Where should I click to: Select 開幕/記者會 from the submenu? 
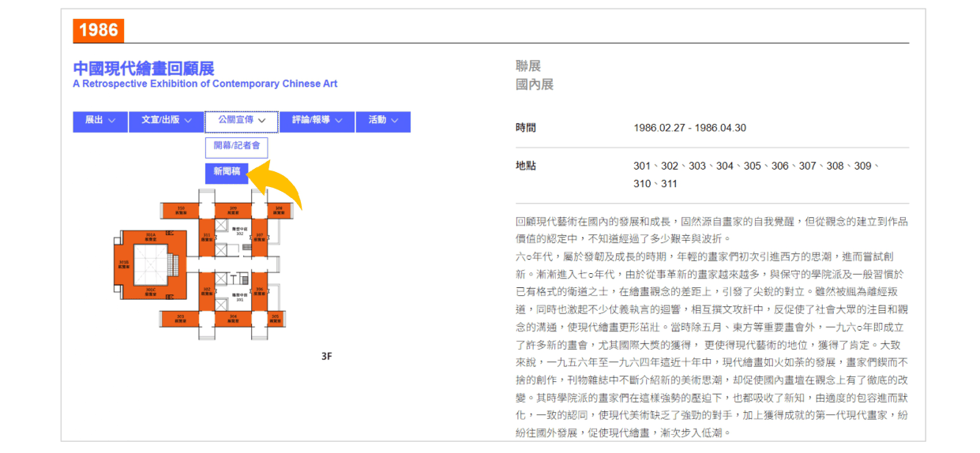pos(237,147)
